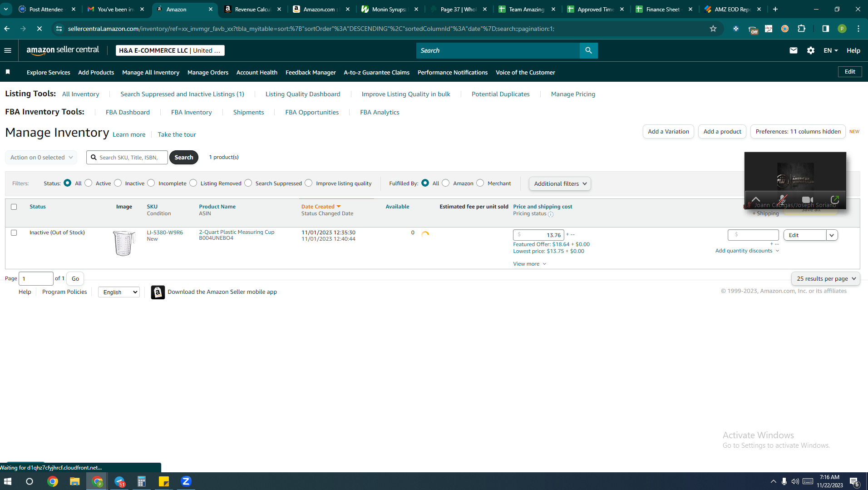Open Manage All Inventory in the nav bar
Image resolution: width=868 pixels, height=490 pixels.
[x=151, y=73]
